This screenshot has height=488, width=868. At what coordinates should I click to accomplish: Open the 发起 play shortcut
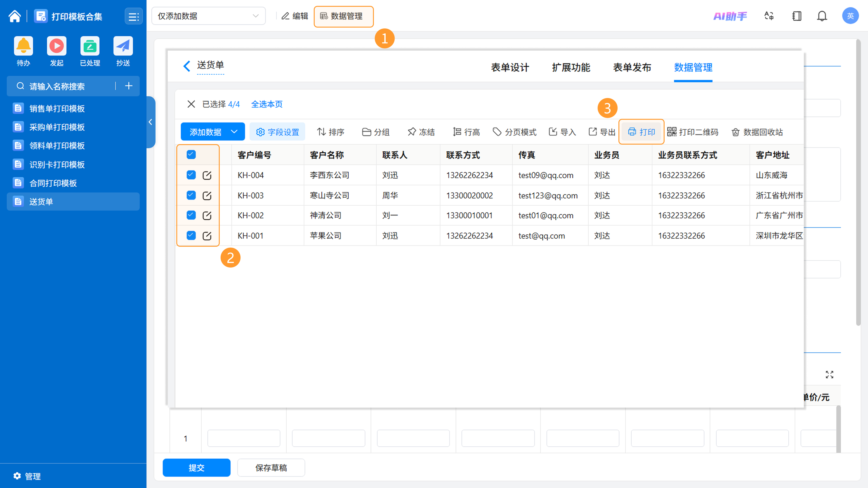click(57, 51)
